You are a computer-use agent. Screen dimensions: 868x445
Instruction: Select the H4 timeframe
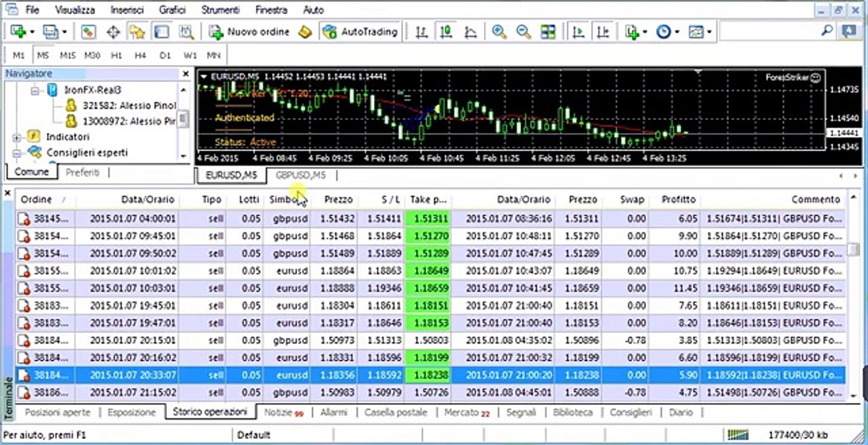140,55
